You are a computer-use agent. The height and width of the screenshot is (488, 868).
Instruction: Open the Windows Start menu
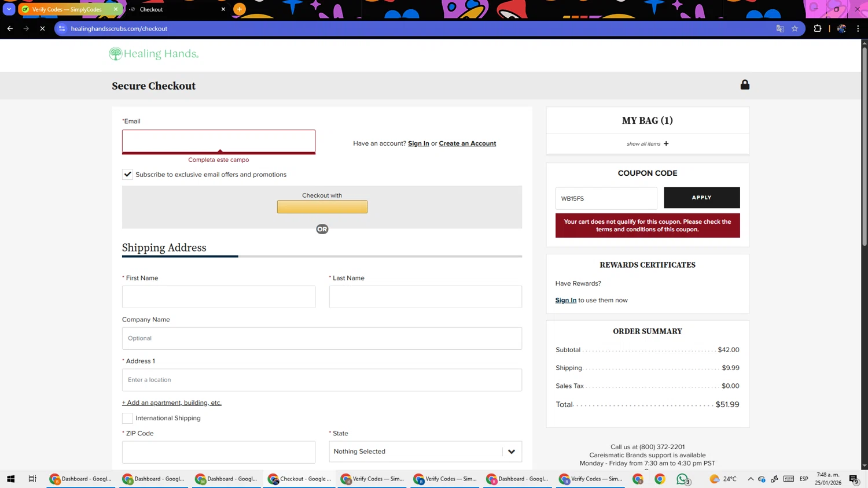point(10,479)
